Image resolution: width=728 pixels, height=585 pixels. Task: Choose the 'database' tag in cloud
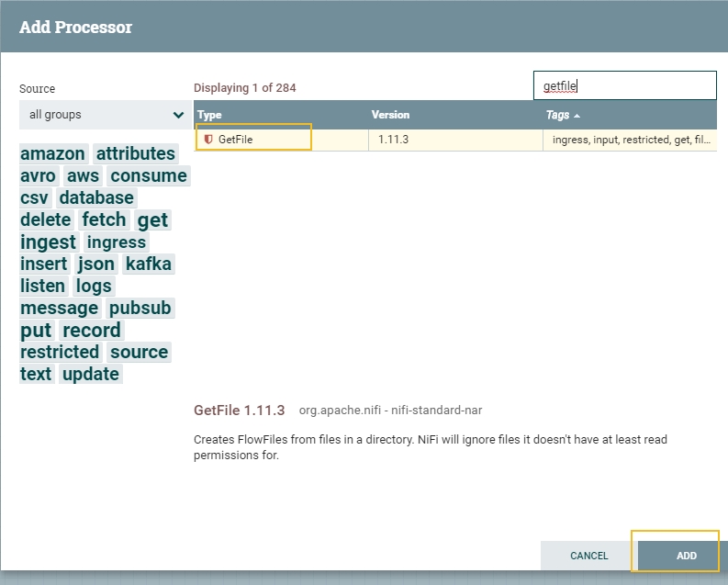pyautogui.click(x=96, y=197)
